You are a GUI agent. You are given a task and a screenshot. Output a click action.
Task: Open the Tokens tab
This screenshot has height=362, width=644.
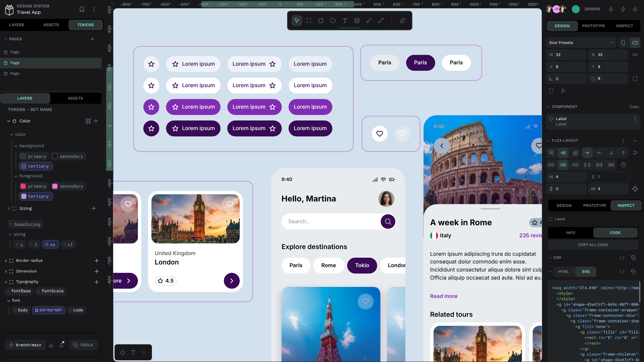pyautogui.click(x=86, y=25)
